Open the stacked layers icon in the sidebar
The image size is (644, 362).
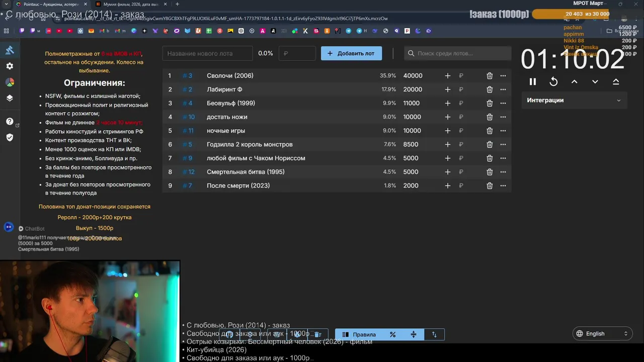pos(10,98)
